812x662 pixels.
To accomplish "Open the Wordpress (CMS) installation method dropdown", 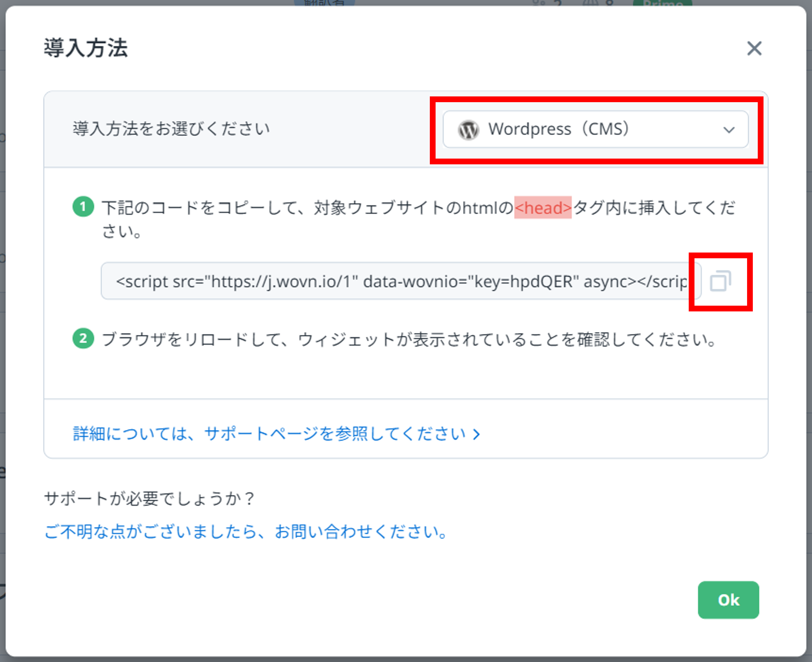I will (595, 129).
